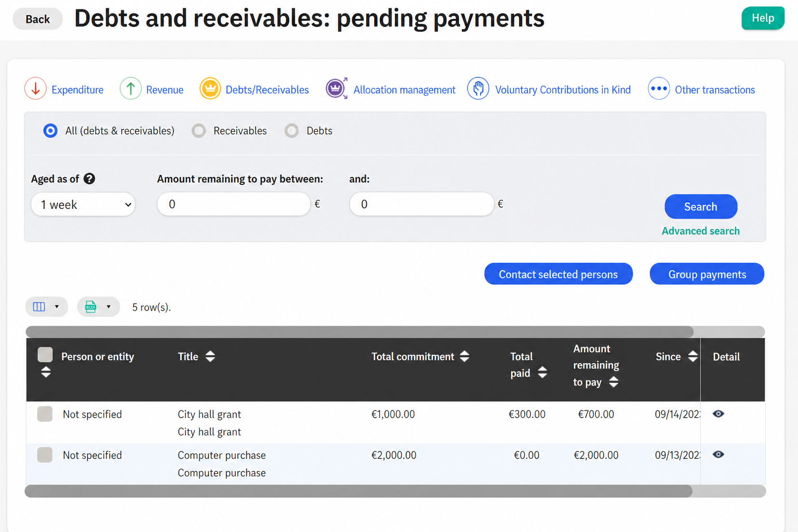Open the Aged as of dropdown
The width and height of the screenshot is (798, 532).
[83, 204]
